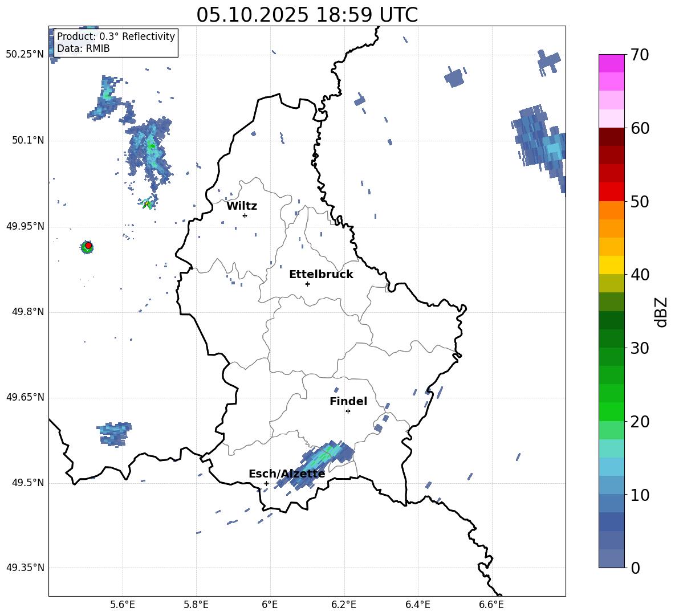Click the cross marker below Ettelbruck
The image size is (675, 616).
click(307, 284)
